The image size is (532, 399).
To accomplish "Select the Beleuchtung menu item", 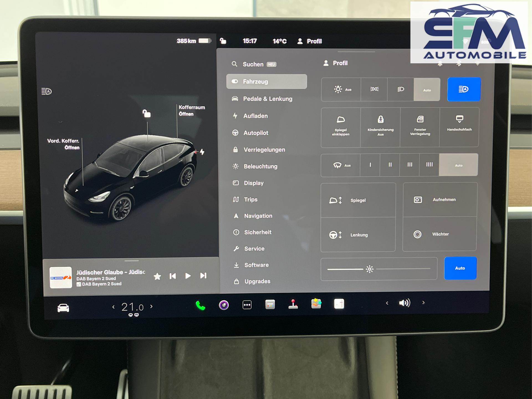I will (x=260, y=167).
